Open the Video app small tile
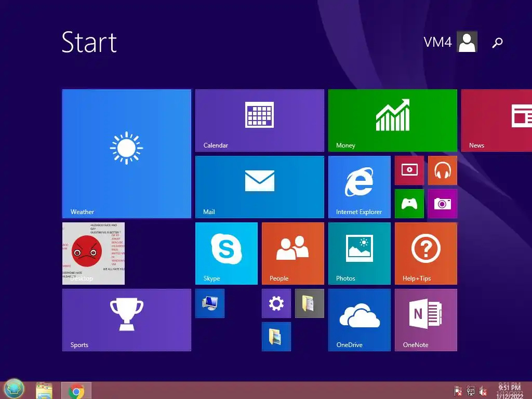Image resolution: width=532 pixels, height=399 pixels. click(x=409, y=170)
